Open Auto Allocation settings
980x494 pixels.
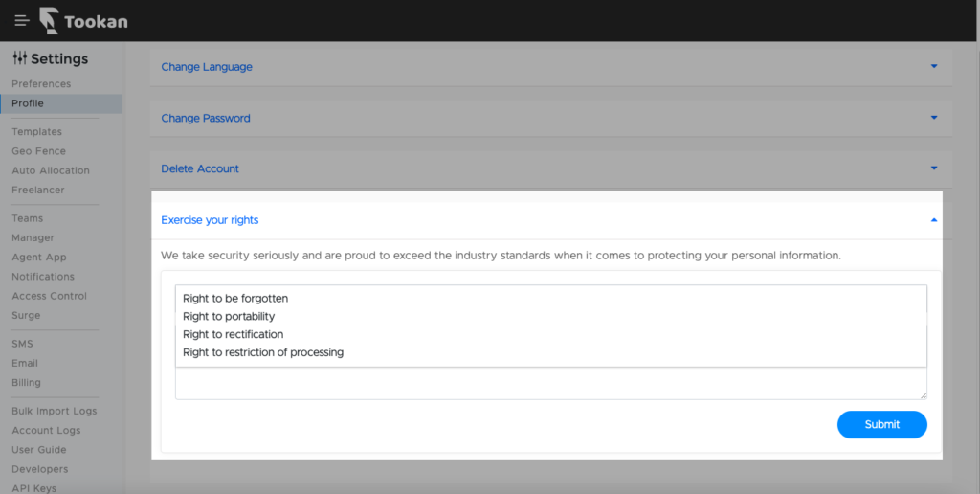[x=51, y=170]
